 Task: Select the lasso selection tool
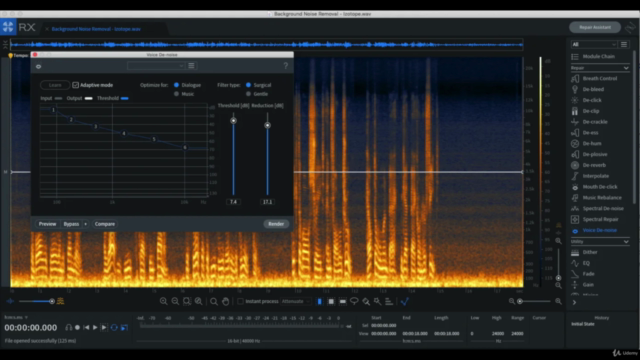pos(354,301)
